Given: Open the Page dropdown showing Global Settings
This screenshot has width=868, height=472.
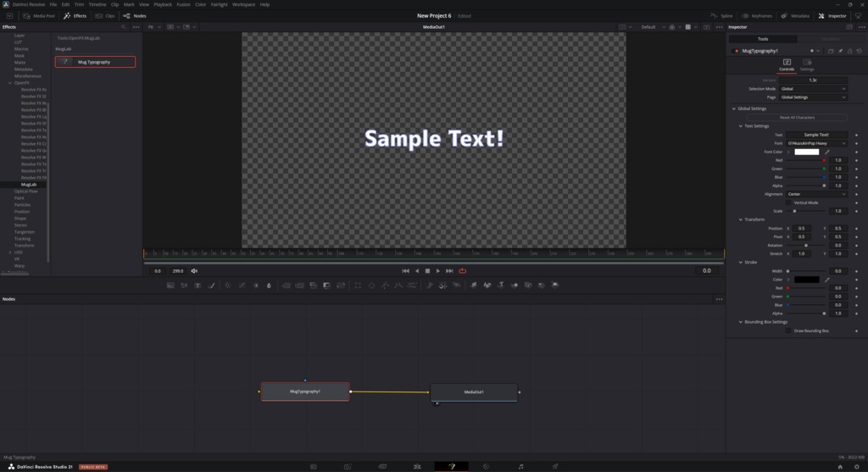Looking at the screenshot, I should coord(813,97).
